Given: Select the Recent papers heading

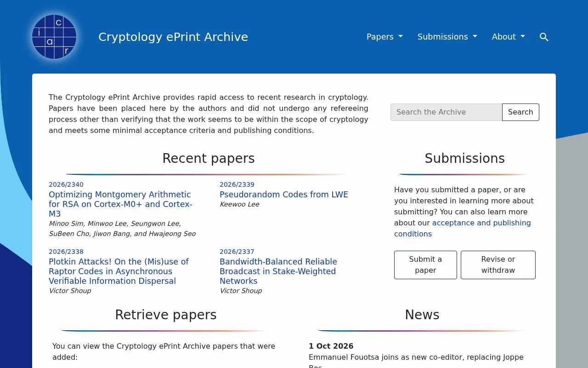Looking at the screenshot, I should [209, 158].
